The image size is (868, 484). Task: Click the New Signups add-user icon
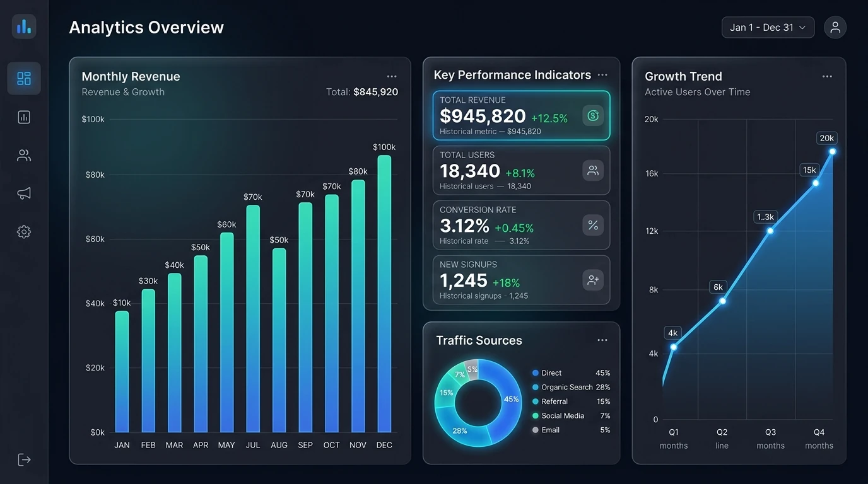coord(593,280)
